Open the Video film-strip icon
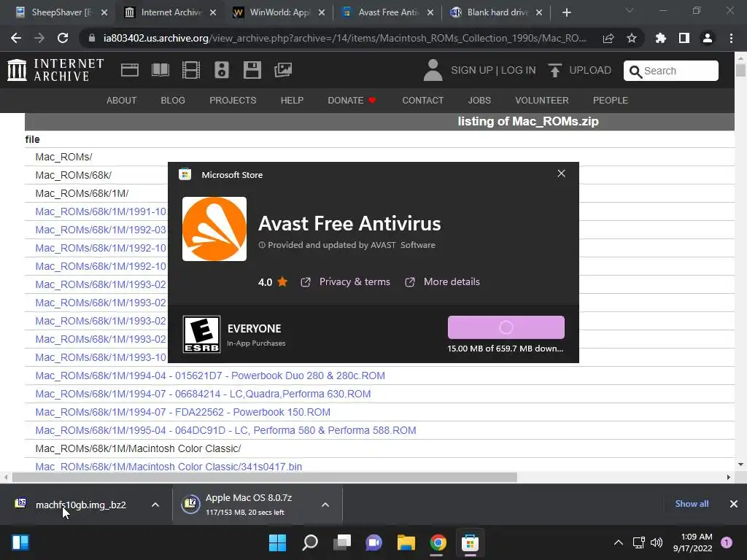The width and height of the screenshot is (747, 560). [x=191, y=70]
